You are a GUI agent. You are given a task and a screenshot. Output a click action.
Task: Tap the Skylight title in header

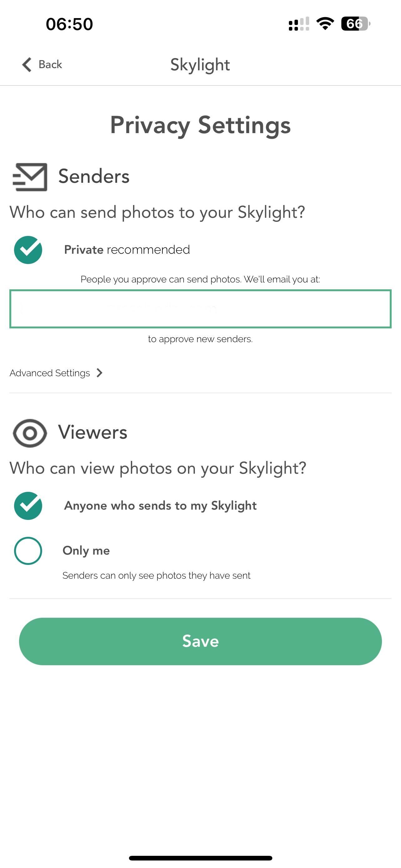[200, 65]
